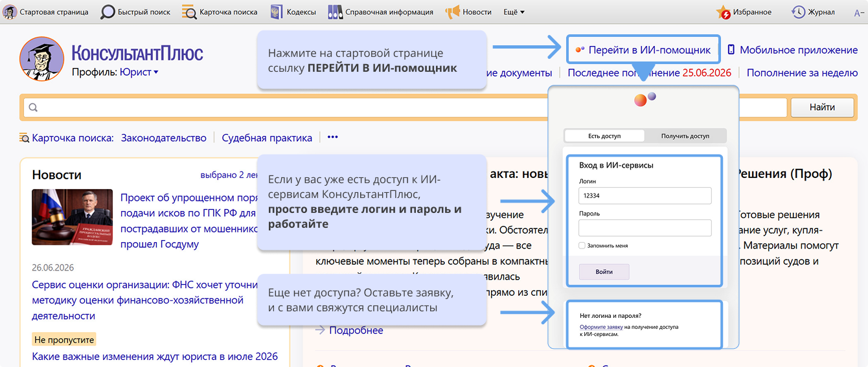This screenshot has width=868, height=367.
Task: Click the Найти search button
Action: 822,107
